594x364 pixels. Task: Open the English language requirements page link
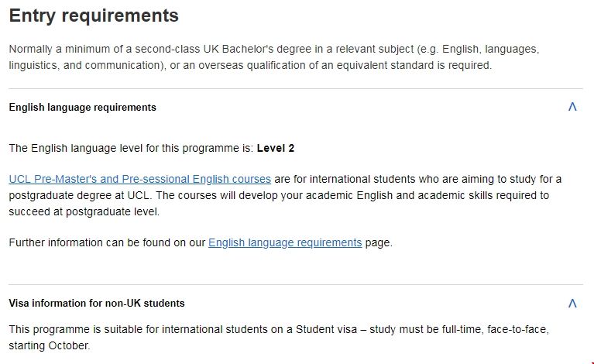pyautogui.click(x=285, y=242)
